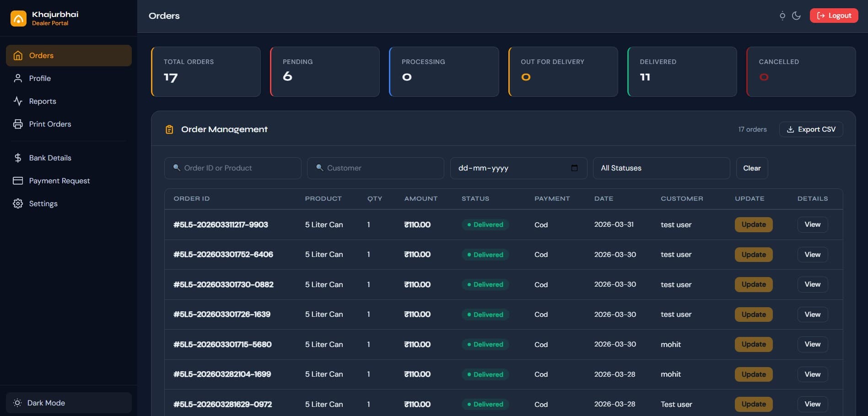
Task: Open the Payment Request menu item
Action: pyautogui.click(x=69, y=181)
